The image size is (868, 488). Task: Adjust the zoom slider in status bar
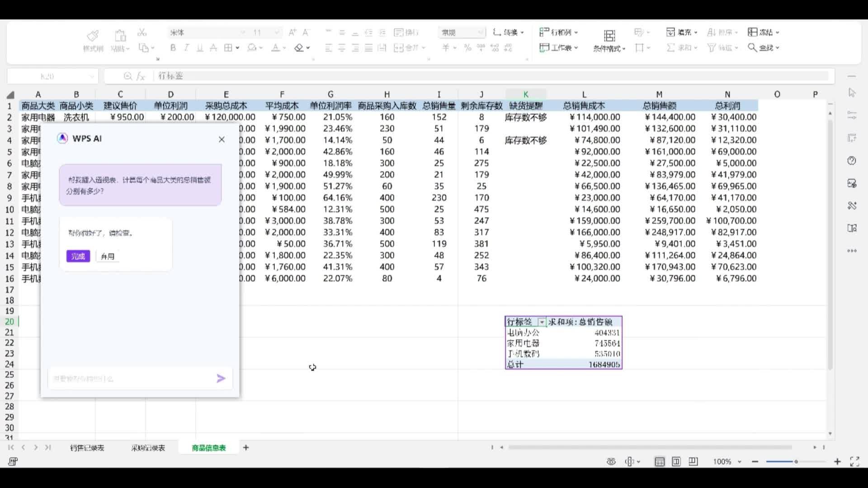[x=796, y=461]
